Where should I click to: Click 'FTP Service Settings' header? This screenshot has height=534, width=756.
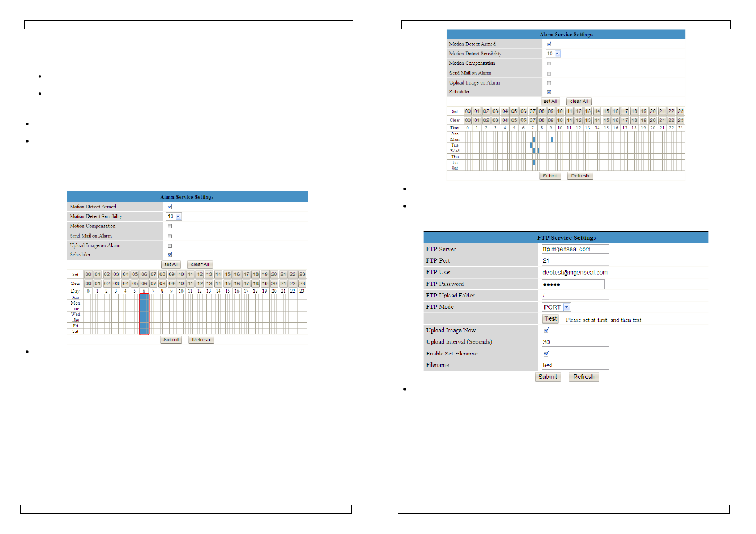pyautogui.click(x=566, y=238)
